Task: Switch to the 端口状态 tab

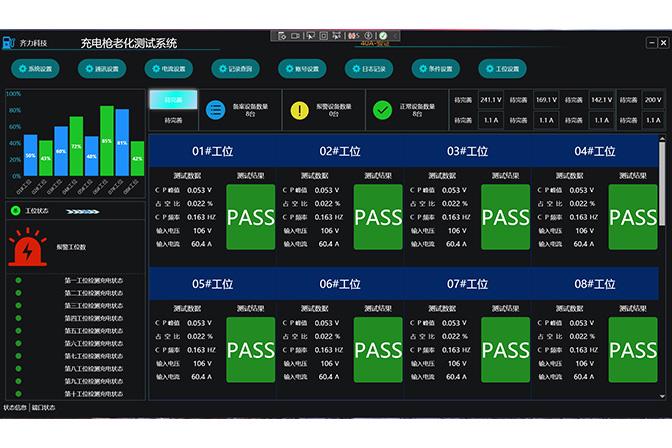Action: click(x=44, y=408)
